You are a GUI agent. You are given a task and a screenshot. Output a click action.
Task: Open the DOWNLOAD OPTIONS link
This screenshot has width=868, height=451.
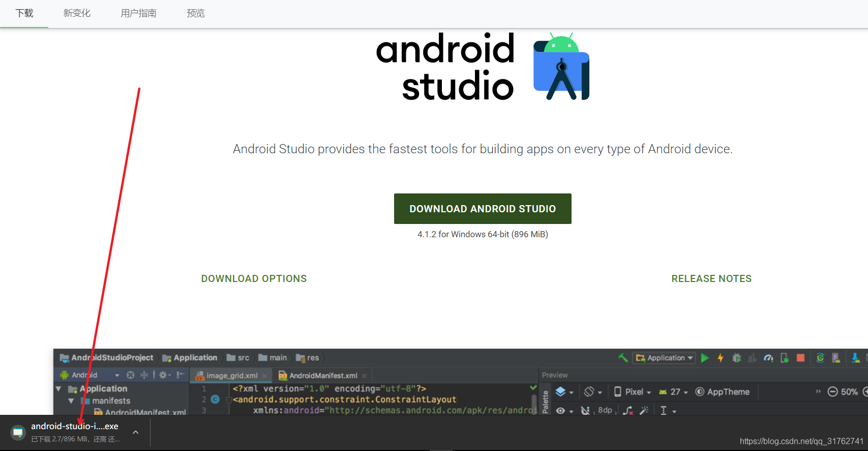point(254,278)
